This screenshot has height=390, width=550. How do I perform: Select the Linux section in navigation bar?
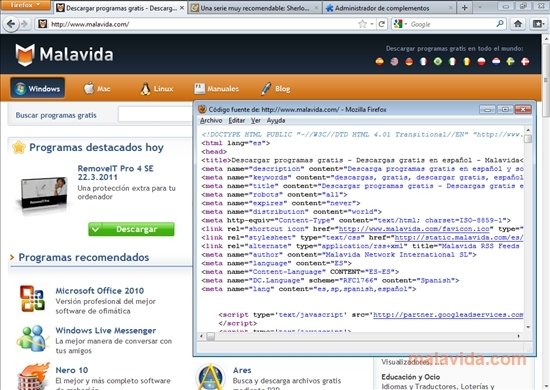click(x=157, y=89)
